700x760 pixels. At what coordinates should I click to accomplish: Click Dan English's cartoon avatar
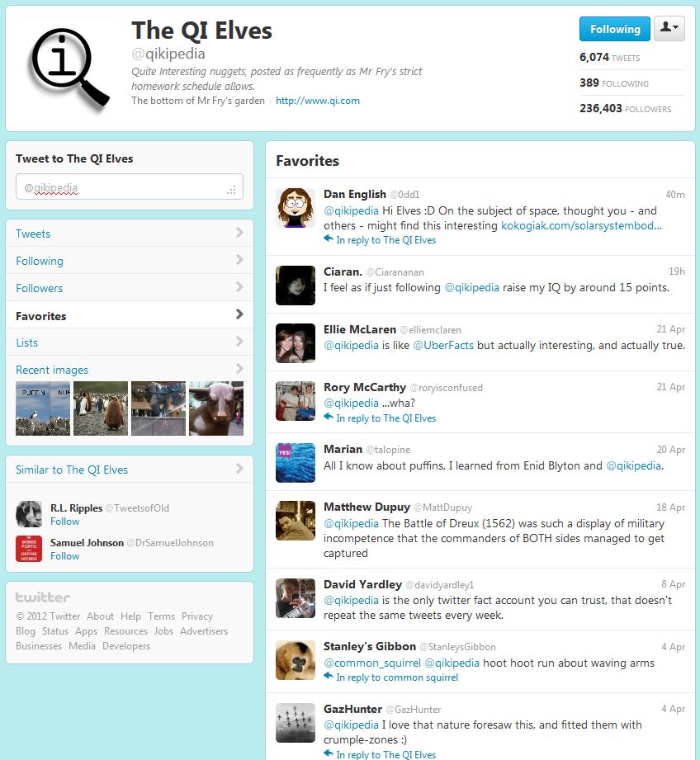point(296,207)
